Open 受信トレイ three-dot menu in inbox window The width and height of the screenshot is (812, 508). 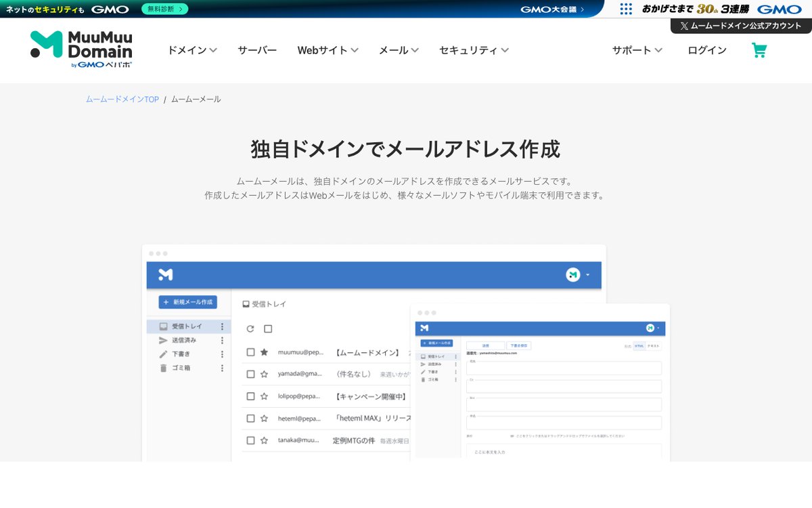tap(222, 326)
